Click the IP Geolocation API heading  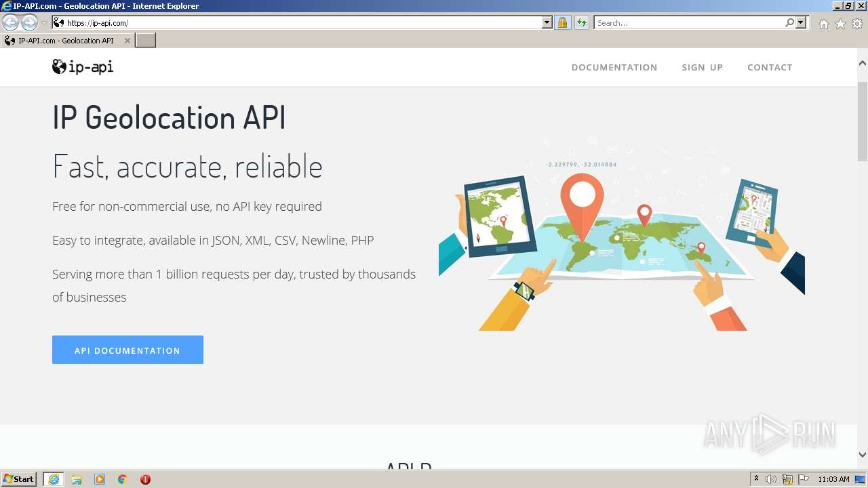169,117
